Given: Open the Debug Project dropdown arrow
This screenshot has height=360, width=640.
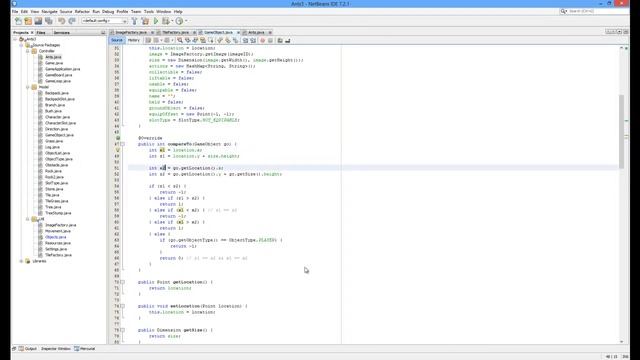Looking at the screenshot, I should [172, 21].
